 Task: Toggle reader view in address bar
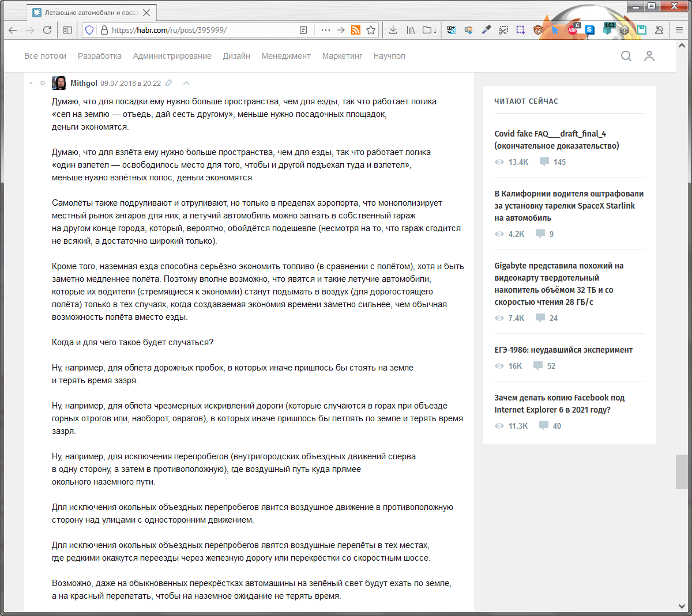[x=303, y=30]
